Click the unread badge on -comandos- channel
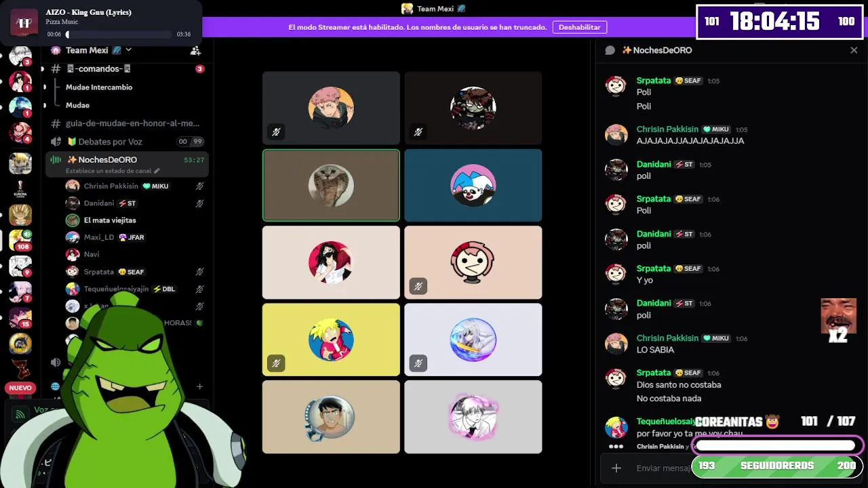 199,68
